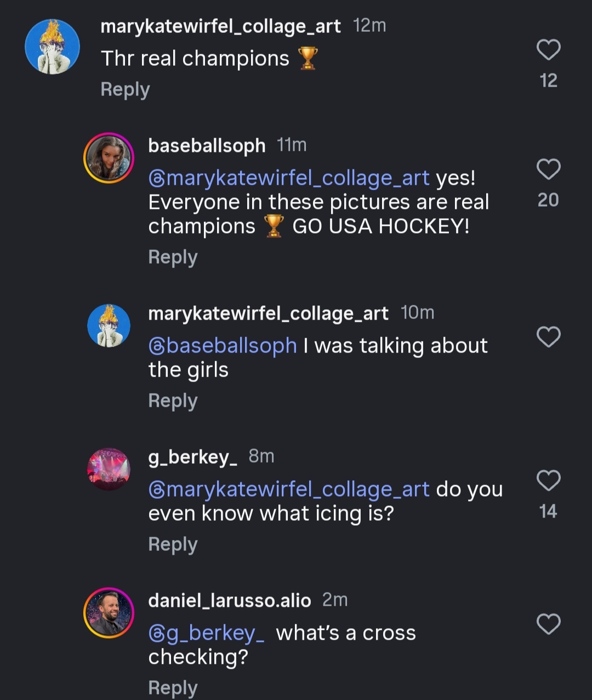Like the "I was talking about the girls" reply

click(548, 337)
